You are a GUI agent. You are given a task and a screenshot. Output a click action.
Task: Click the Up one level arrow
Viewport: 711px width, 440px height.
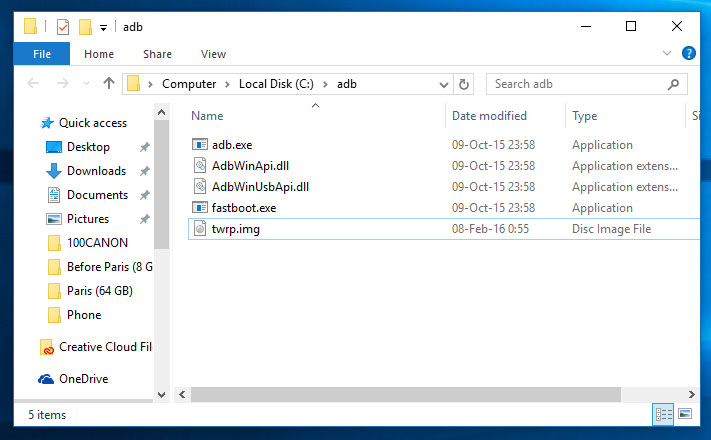109,84
